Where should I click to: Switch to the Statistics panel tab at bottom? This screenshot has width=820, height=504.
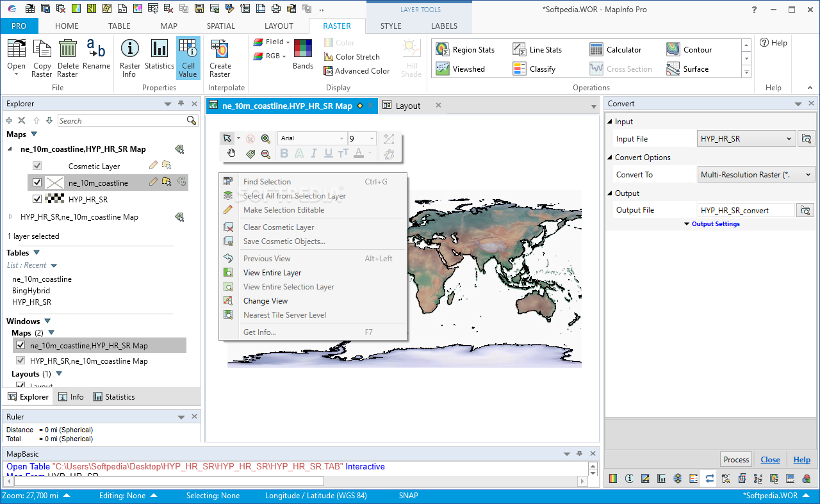point(114,397)
